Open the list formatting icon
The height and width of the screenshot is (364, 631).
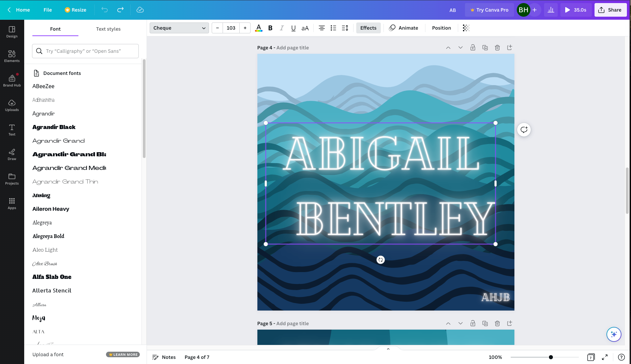(333, 28)
